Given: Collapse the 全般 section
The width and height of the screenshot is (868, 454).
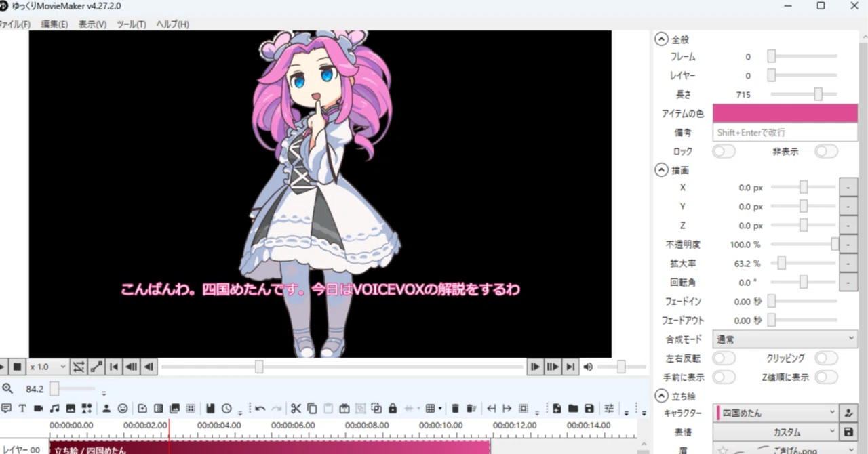Looking at the screenshot, I should point(661,39).
